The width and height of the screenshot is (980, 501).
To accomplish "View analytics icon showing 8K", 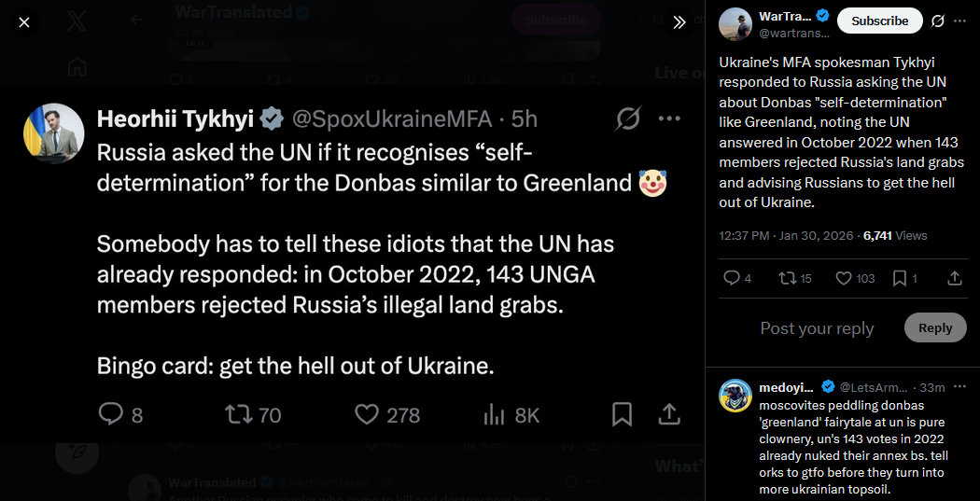I will [511, 415].
